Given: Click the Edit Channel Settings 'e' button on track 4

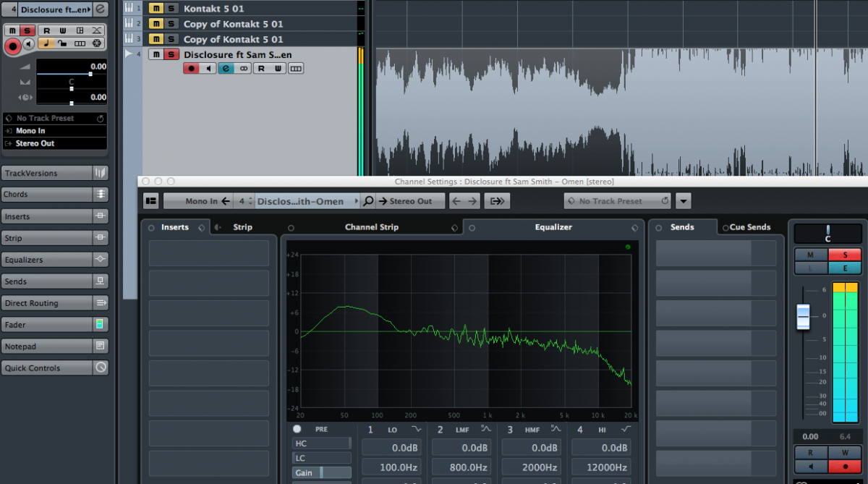Looking at the screenshot, I should point(226,69).
